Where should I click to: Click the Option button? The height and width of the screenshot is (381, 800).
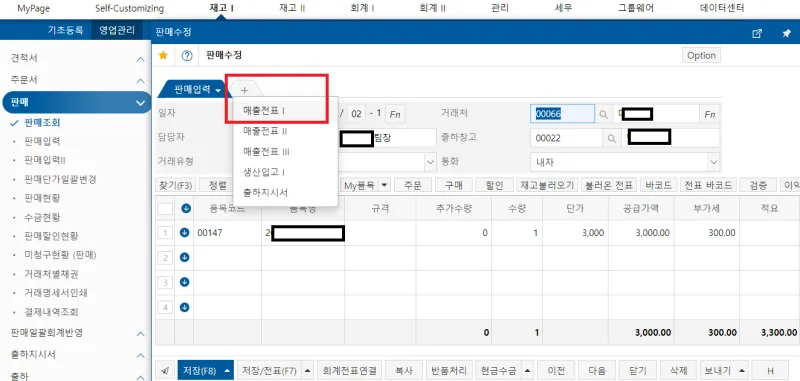[x=701, y=56]
